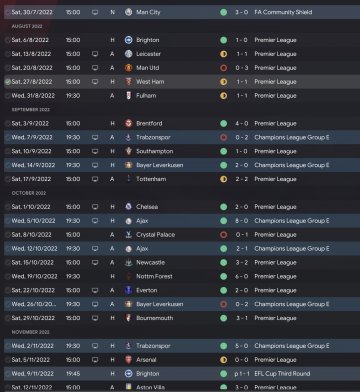Viewport: 360px width, 392px height.
Task: Click the Bournemouth club badge
Action: point(128,318)
